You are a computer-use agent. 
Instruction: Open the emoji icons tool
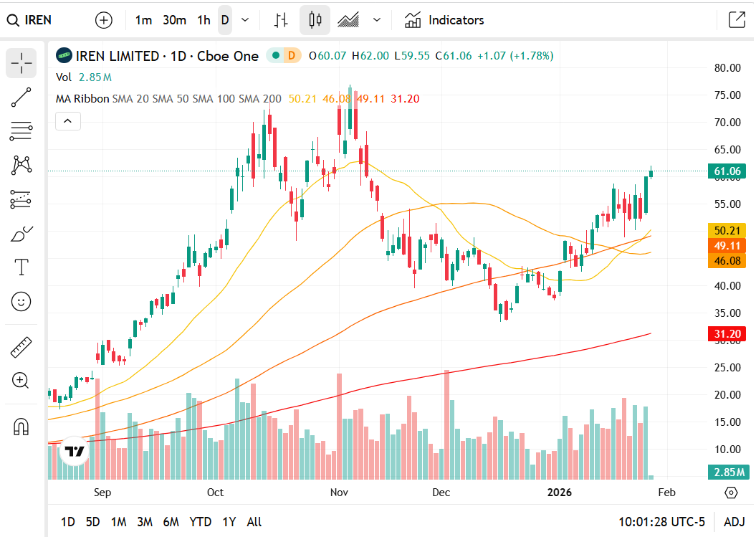(21, 302)
